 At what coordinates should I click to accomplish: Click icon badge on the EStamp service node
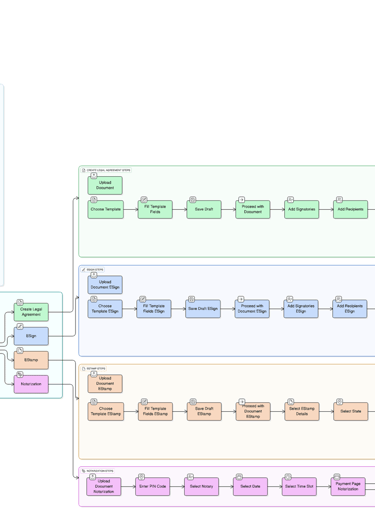pyautogui.click(x=20, y=351)
